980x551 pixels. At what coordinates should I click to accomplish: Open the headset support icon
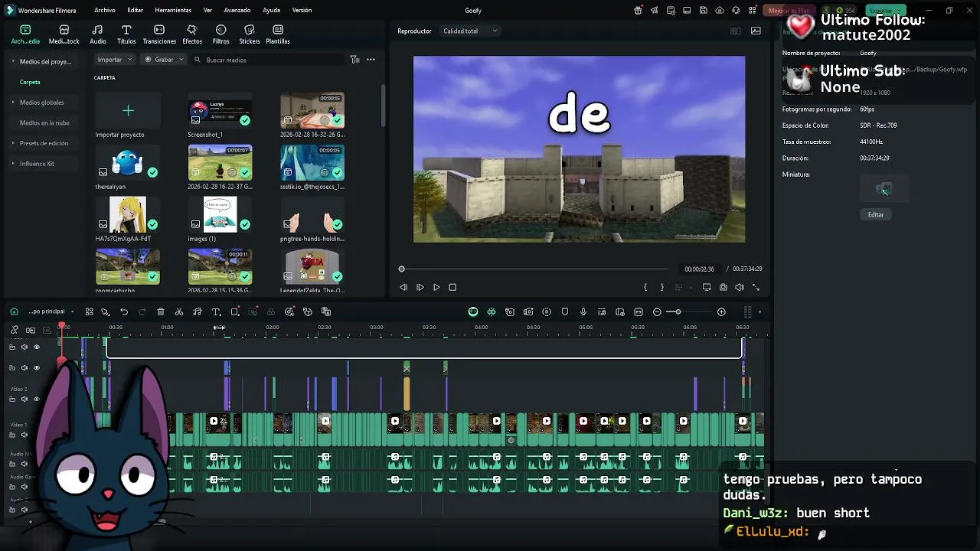[736, 10]
